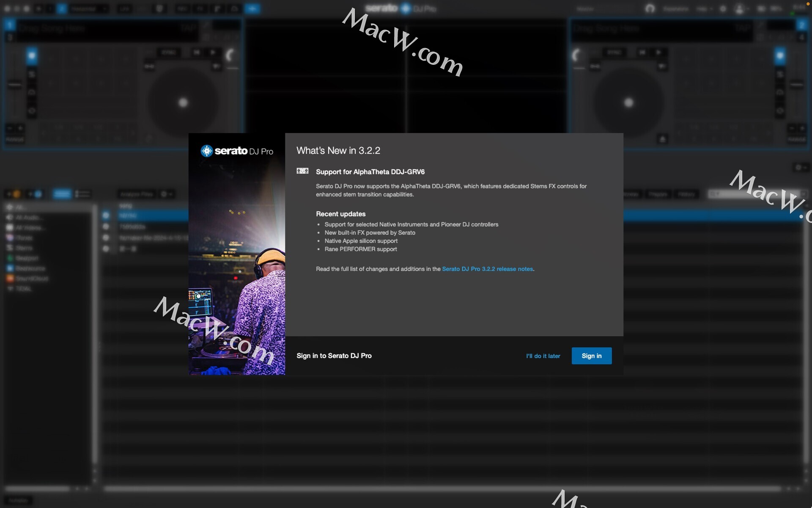Screen dimensions: 812x508
Task: Click play on the right deck
Action: coord(658,52)
